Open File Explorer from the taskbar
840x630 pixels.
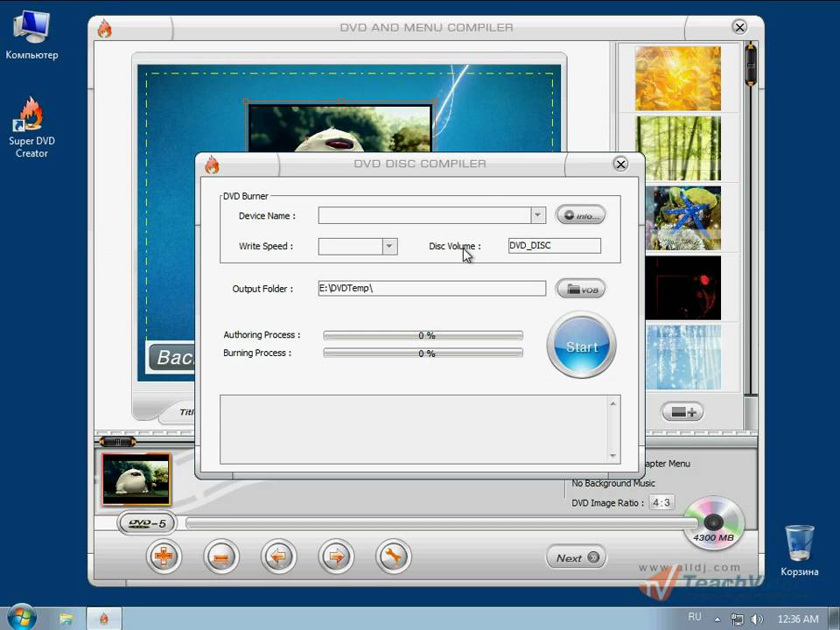click(x=66, y=619)
